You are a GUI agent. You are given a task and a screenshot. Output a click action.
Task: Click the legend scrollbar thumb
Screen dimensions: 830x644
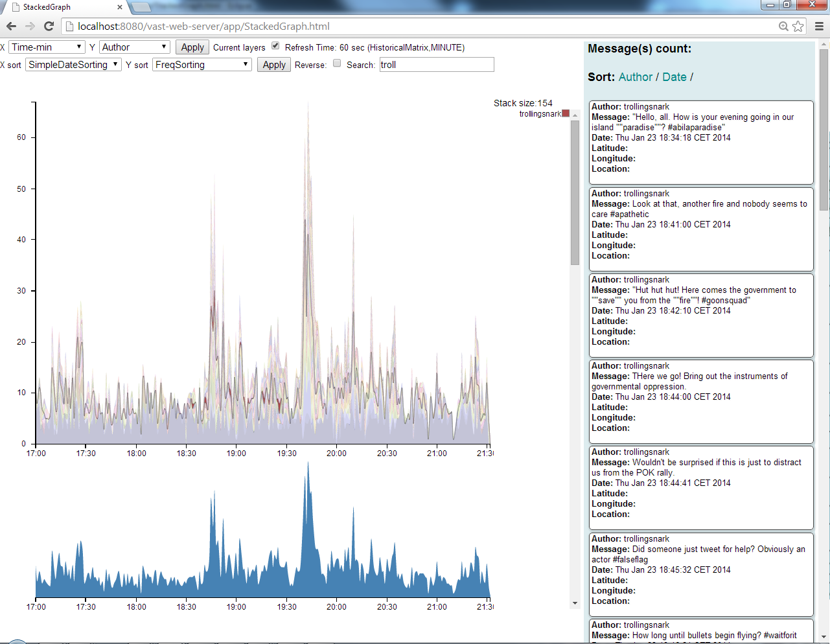coord(575,192)
